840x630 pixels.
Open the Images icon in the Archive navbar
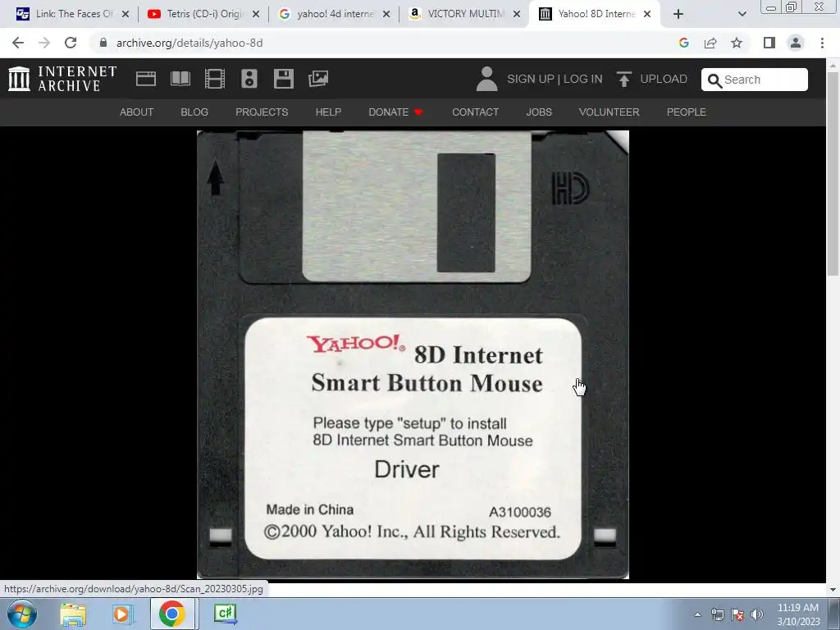(318, 79)
